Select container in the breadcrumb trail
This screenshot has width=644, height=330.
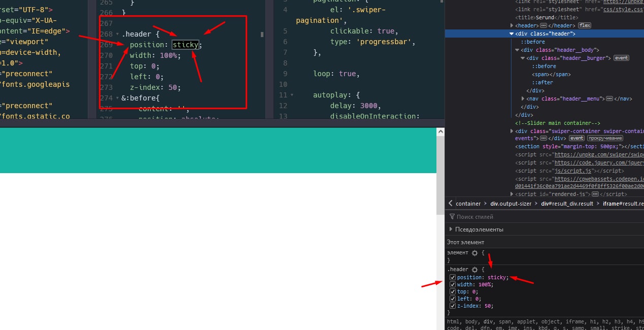468,204
